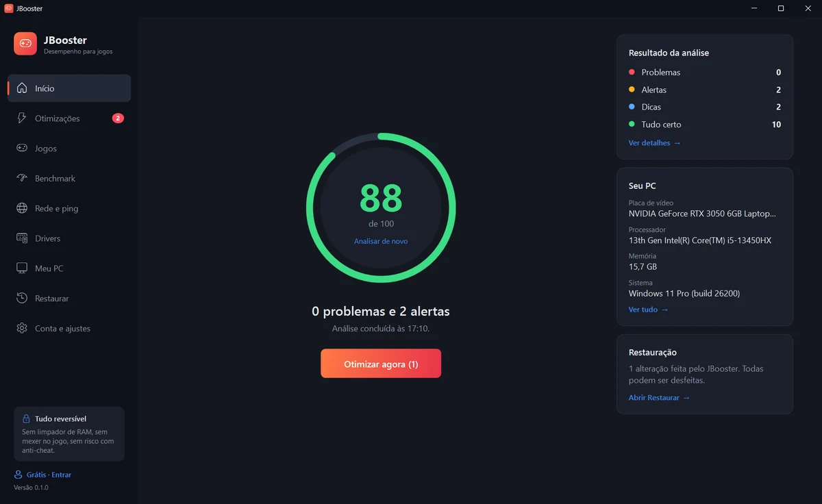
Task: Click the 15,7 GB memory value
Action: (x=643, y=267)
